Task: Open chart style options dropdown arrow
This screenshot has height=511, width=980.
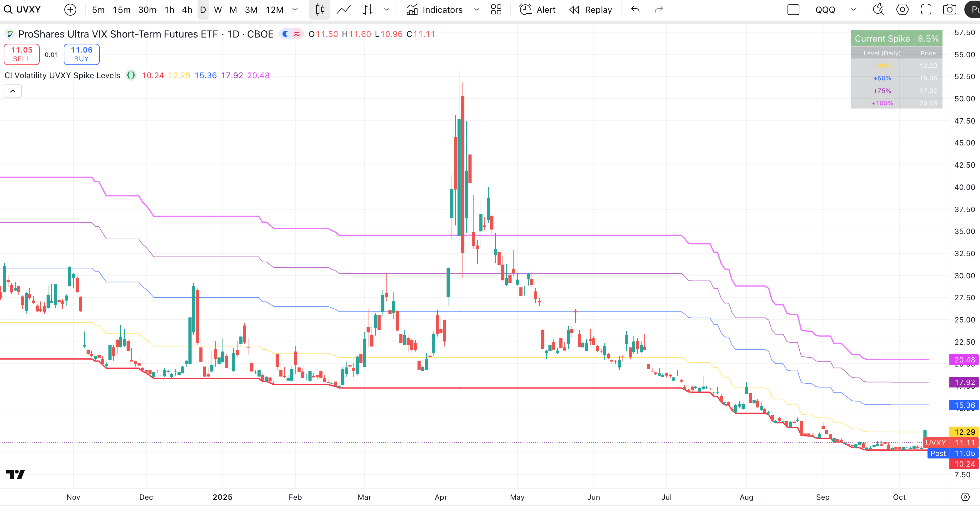Action: coord(387,10)
